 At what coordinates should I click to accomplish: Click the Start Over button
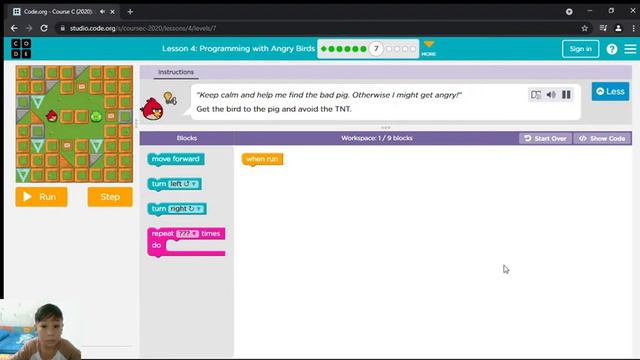545,138
